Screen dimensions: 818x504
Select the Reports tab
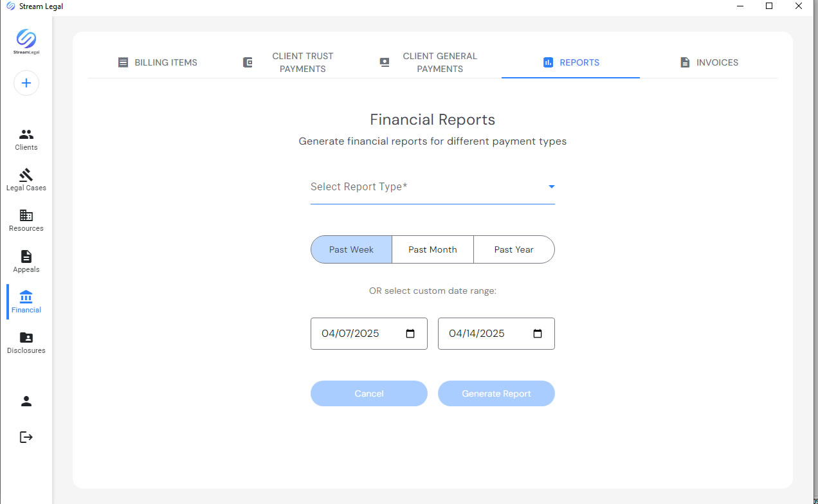570,62
